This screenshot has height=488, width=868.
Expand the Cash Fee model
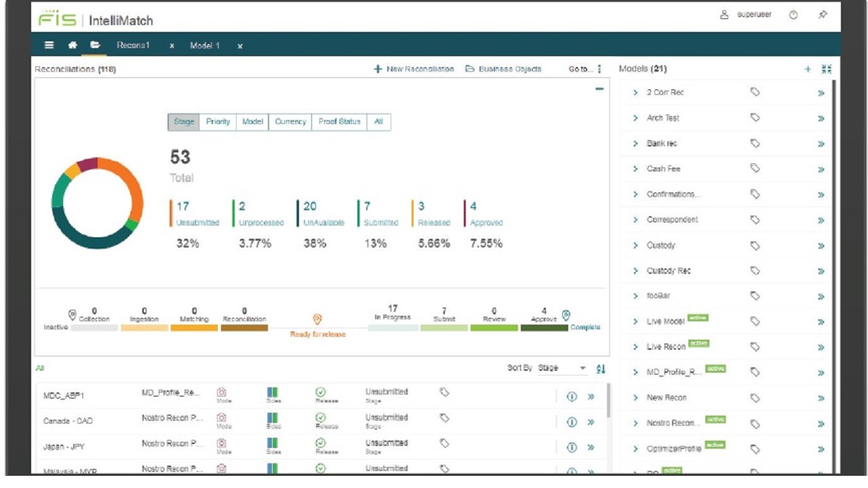[x=635, y=169]
